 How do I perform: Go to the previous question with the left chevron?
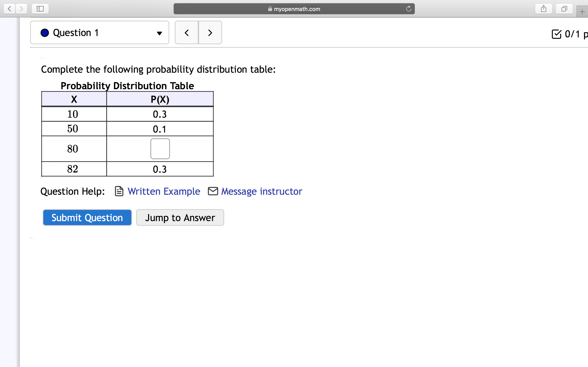pos(186,32)
